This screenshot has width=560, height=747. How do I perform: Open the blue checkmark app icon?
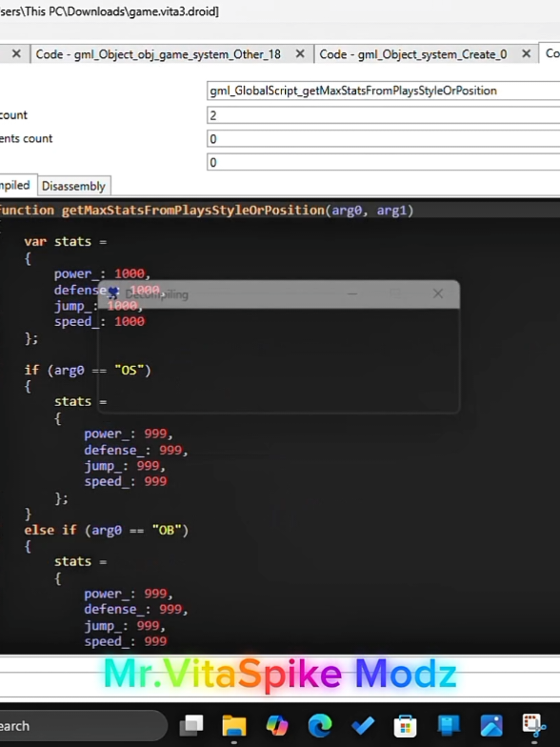click(363, 726)
